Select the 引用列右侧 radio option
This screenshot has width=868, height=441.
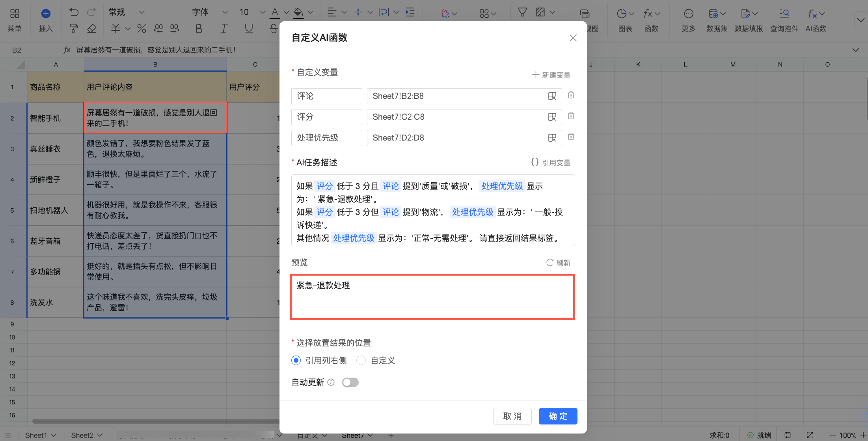[x=296, y=360]
